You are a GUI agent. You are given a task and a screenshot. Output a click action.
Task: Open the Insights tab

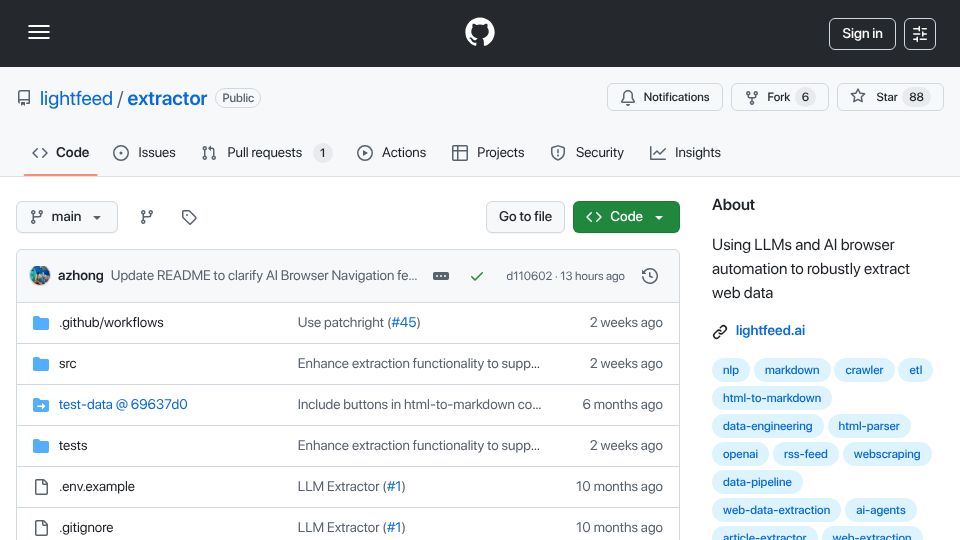[x=685, y=152]
